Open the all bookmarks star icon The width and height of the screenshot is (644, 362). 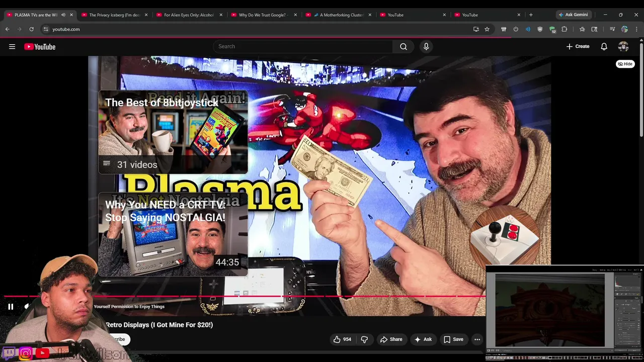click(x=582, y=29)
